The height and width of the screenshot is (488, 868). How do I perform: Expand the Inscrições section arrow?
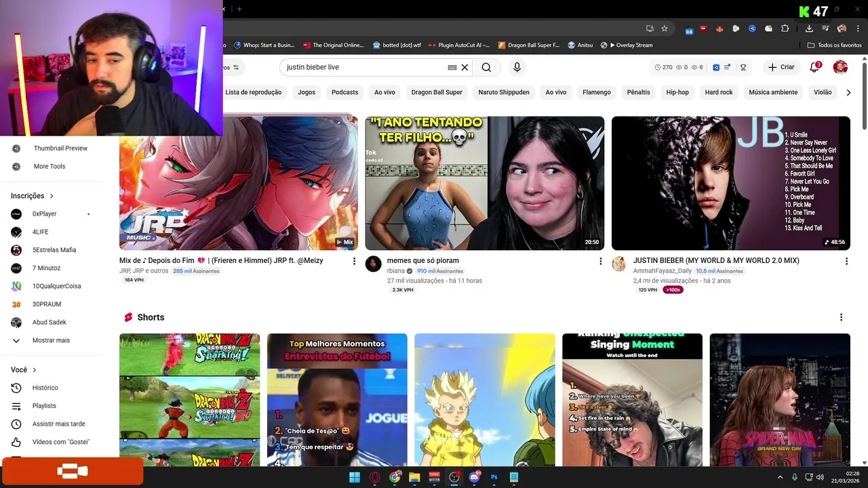coord(52,196)
